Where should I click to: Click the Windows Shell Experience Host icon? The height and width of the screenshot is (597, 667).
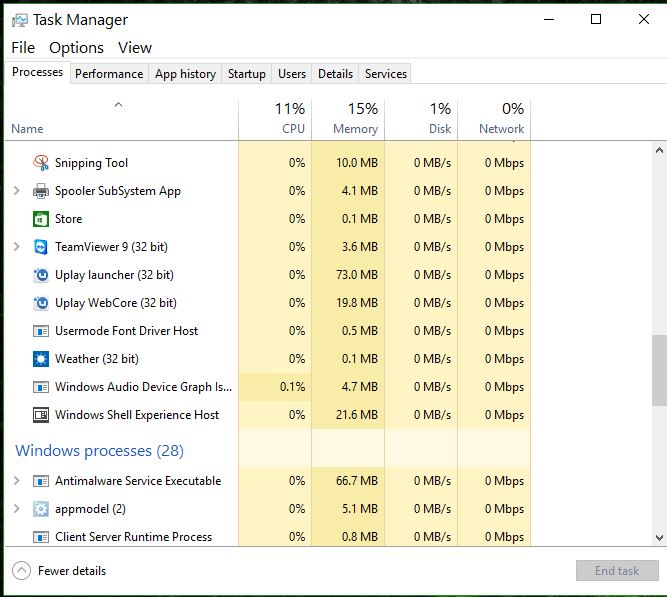point(41,415)
